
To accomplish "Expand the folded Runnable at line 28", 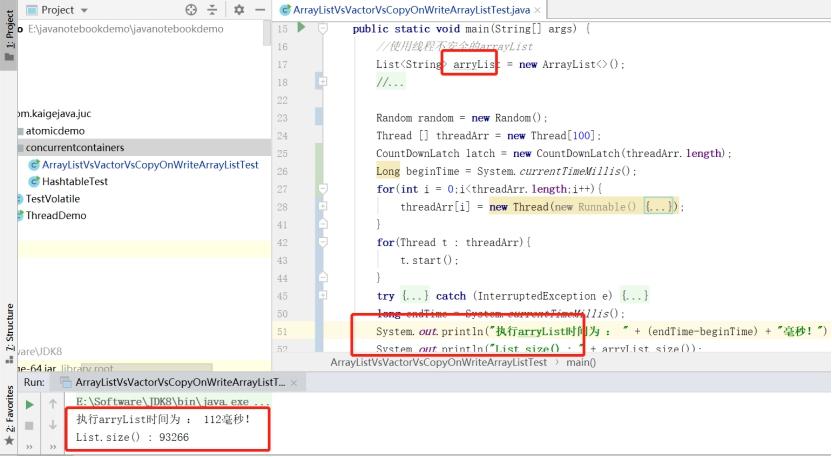I will click(x=323, y=206).
